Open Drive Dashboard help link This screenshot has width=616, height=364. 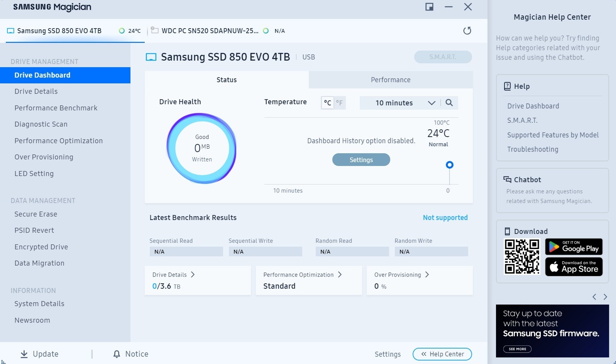coord(533,106)
